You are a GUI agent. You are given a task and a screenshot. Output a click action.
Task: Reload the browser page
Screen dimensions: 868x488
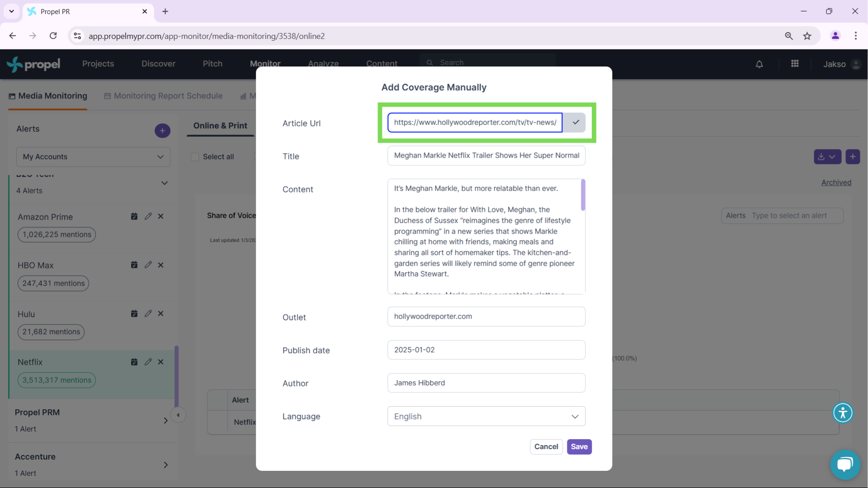point(53,36)
